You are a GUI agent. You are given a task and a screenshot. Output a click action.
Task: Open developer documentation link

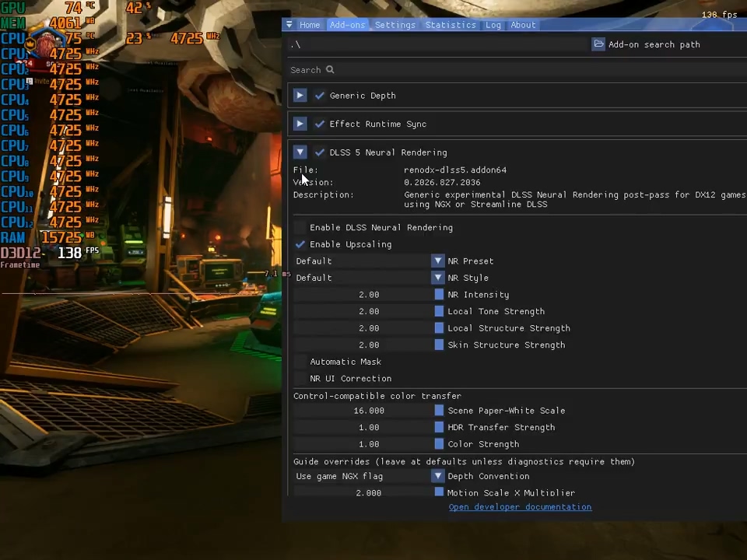click(x=520, y=506)
